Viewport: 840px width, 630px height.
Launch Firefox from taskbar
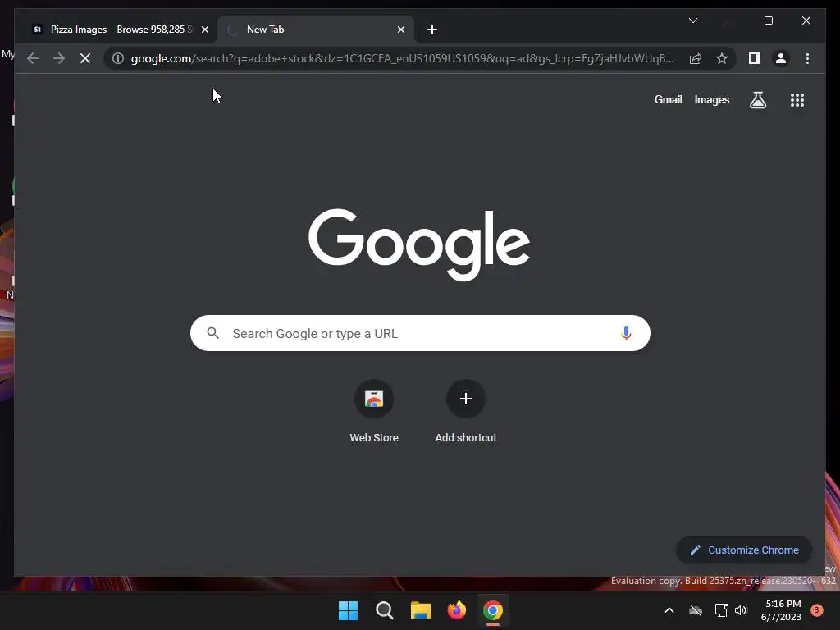coord(456,610)
